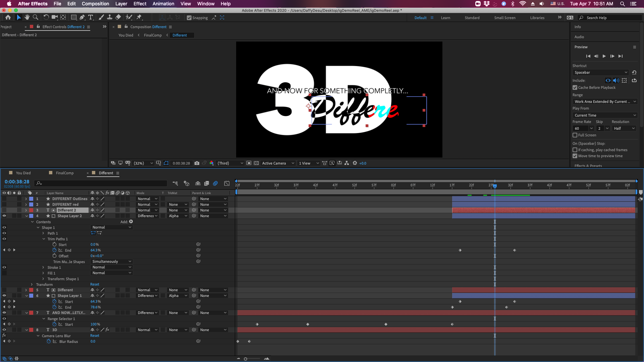Image resolution: width=644 pixels, height=362 pixels.
Task: Open Trim Multiple Shapes Simultaneously dropdown
Action: click(112, 261)
